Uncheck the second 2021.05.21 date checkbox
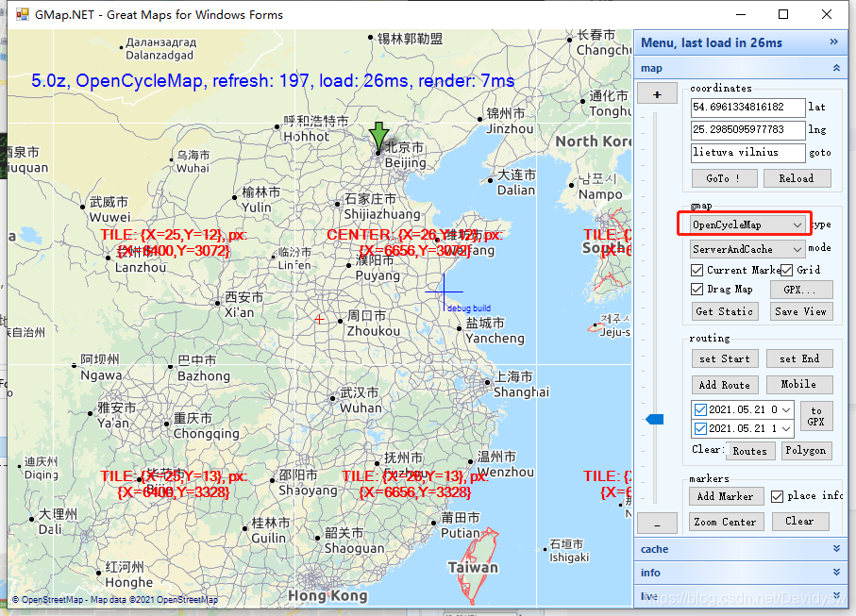 point(700,428)
